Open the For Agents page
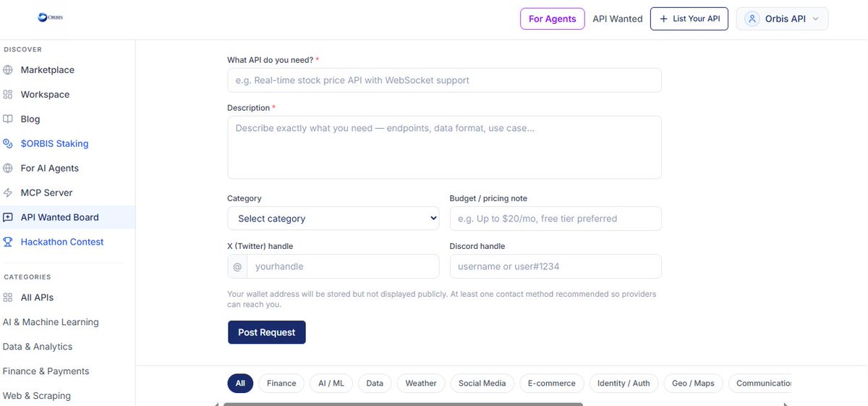The image size is (868, 406). [x=552, y=19]
